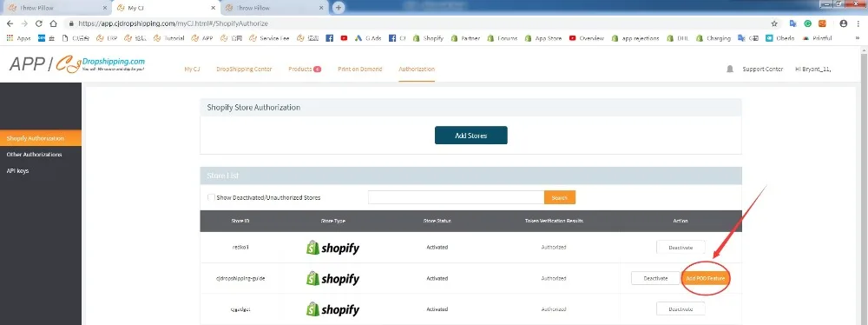
Task: Open the YouTube Overview bookmark
Action: click(x=586, y=38)
